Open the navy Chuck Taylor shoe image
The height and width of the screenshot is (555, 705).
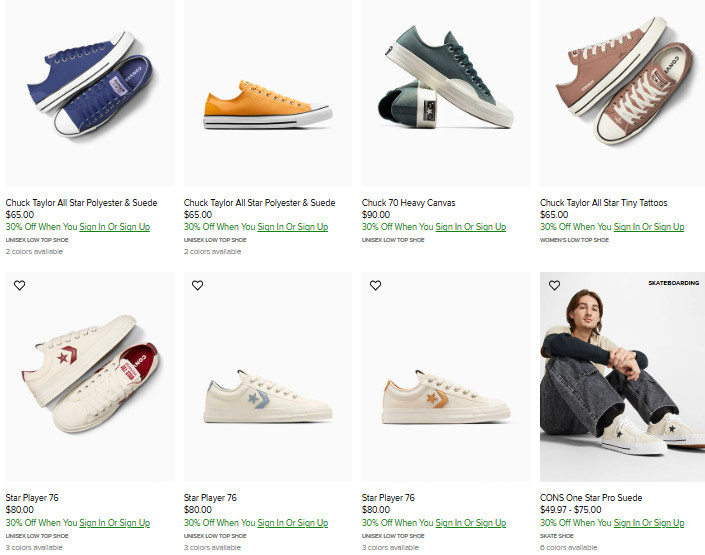point(90,85)
